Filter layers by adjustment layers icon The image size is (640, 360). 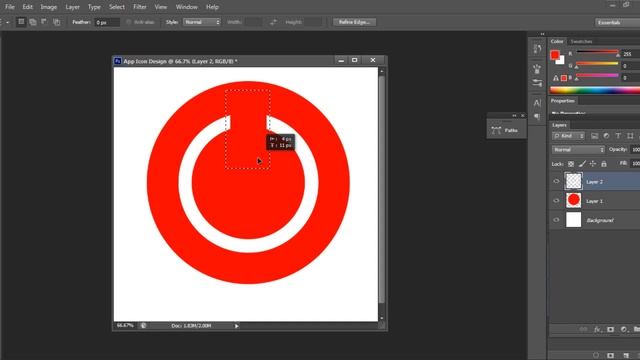pyautogui.click(x=606, y=136)
